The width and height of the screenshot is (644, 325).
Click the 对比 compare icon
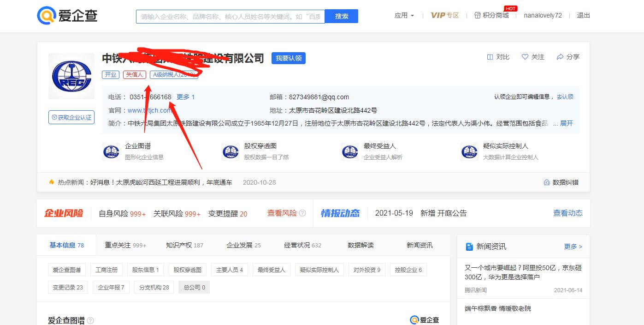point(490,57)
